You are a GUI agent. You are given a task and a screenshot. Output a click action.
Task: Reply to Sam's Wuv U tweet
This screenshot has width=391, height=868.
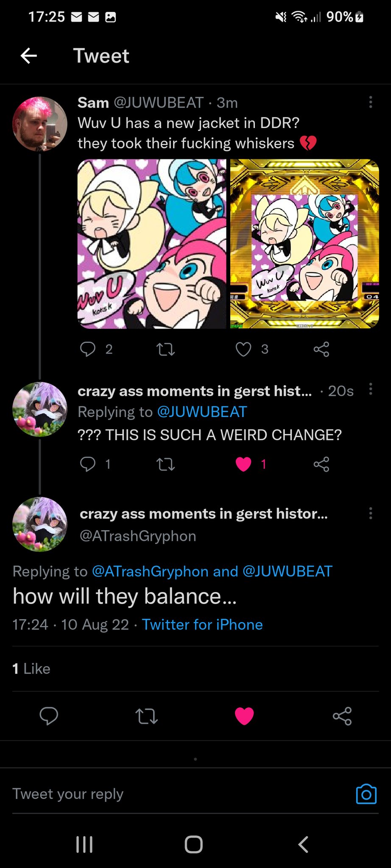88,349
